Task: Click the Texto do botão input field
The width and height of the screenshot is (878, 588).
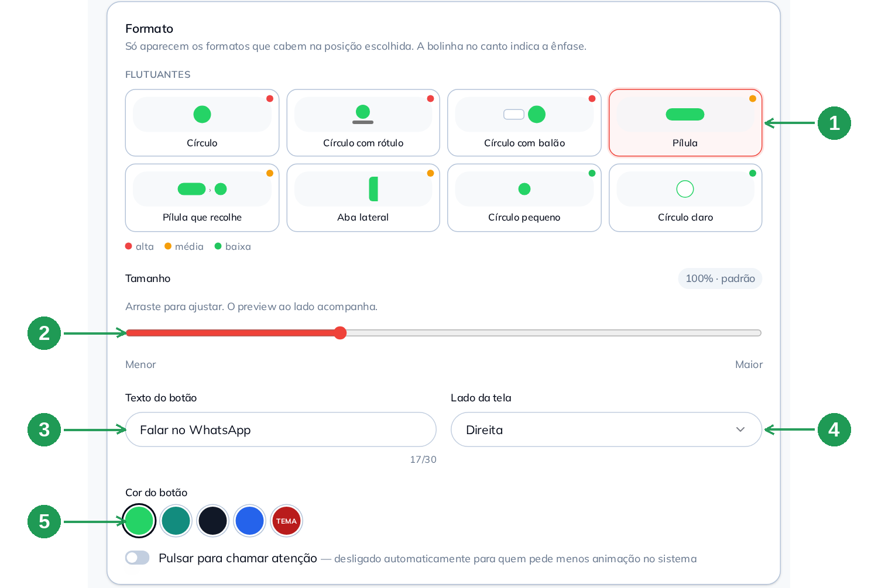Action: (281, 429)
